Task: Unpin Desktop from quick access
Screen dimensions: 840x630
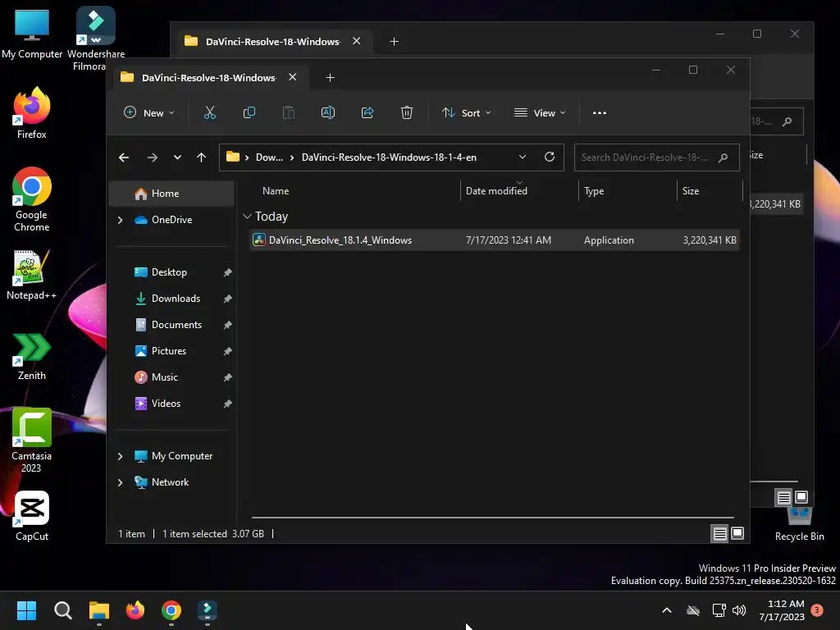Action: 228,272
